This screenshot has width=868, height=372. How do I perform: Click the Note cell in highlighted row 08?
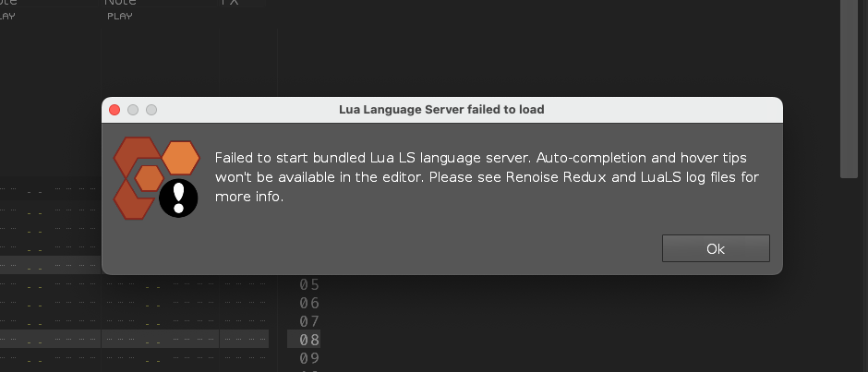pyautogui.click(x=161, y=340)
